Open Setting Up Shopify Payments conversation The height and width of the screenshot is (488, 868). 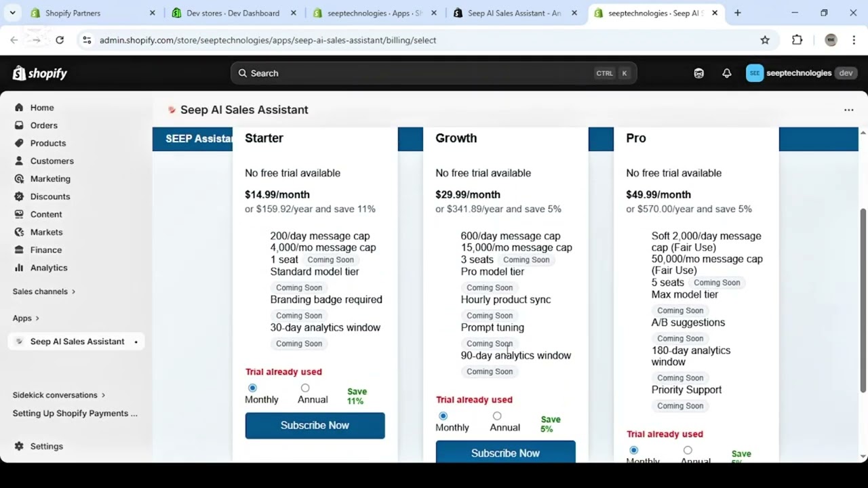pos(75,413)
